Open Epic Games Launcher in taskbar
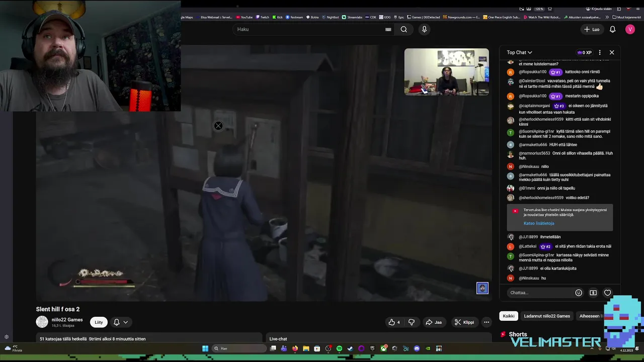The image size is (644, 362). click(x=372, y=348)
